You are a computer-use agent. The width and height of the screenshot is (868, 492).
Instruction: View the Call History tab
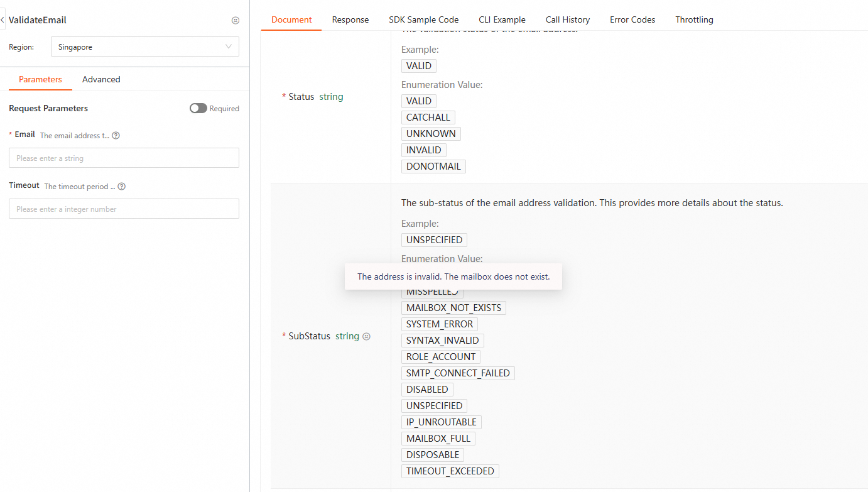568,19
